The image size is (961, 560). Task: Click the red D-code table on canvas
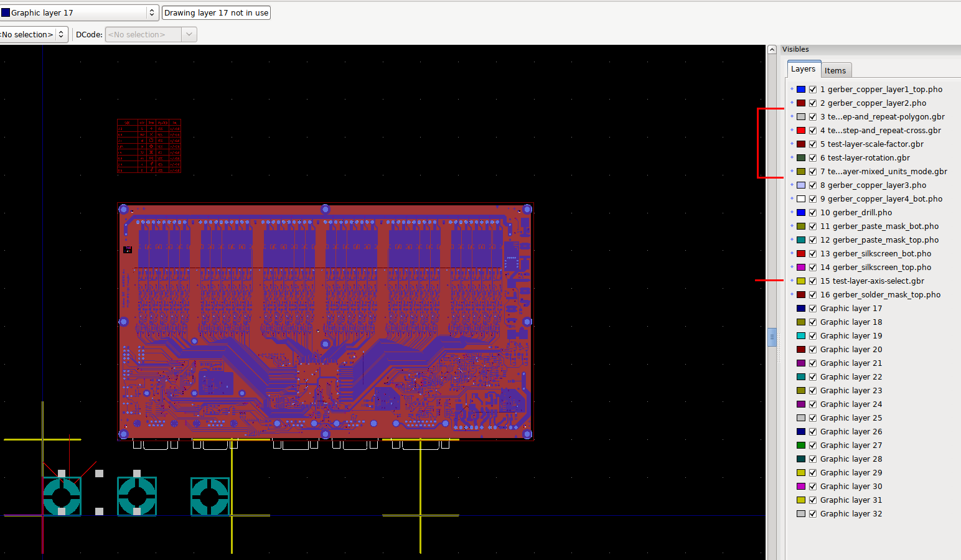click(149, 146)
